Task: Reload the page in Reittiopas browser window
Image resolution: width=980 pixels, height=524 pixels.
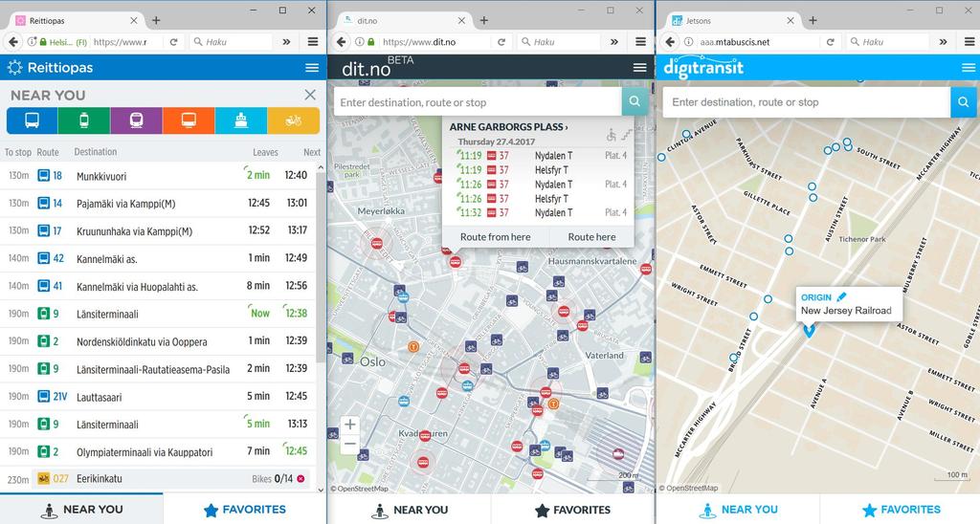Action: (x=173, y=42)
